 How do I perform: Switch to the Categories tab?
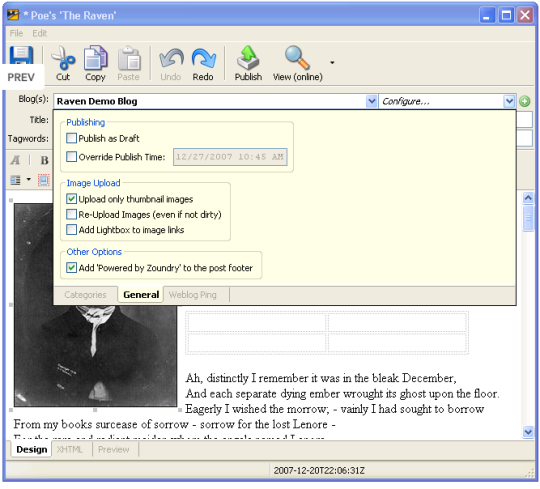point(85,295)
